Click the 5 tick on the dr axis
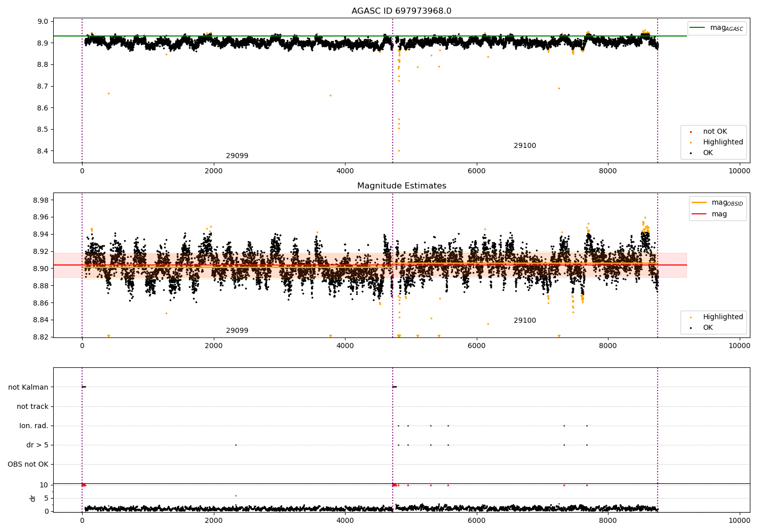 coord(47,498)
